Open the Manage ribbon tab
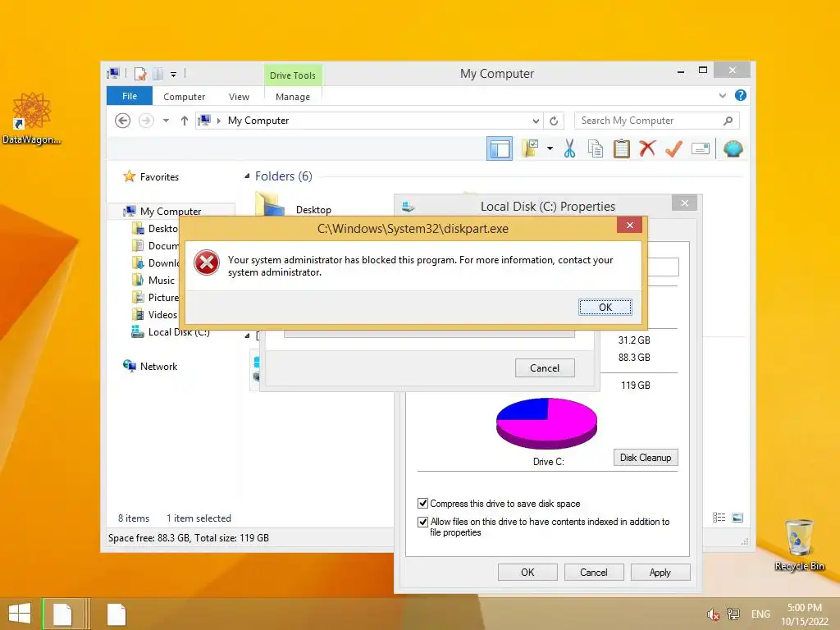Image resolution: width=840 pixels, height=630 pixels. pos(293,97)
